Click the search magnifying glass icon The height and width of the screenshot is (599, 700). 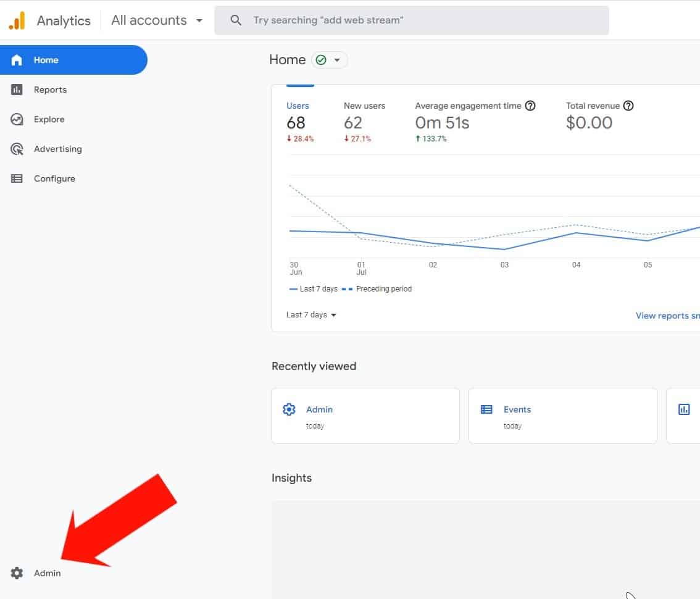236,20
